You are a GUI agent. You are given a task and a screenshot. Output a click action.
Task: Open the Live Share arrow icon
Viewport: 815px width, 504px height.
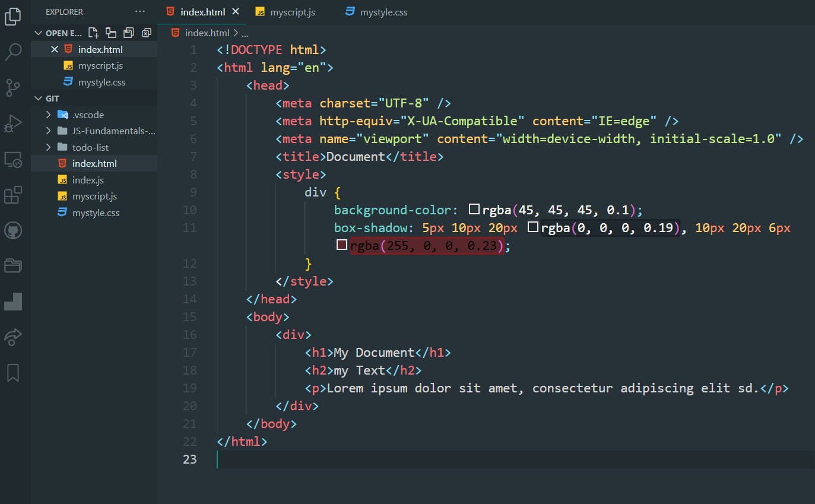point(13,337)
